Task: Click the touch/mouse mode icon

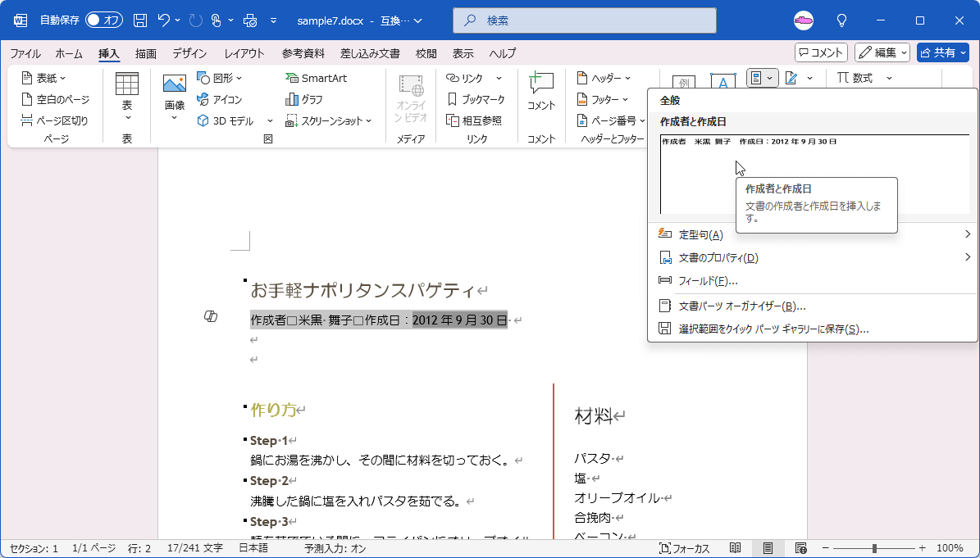Action: [217, 20]
